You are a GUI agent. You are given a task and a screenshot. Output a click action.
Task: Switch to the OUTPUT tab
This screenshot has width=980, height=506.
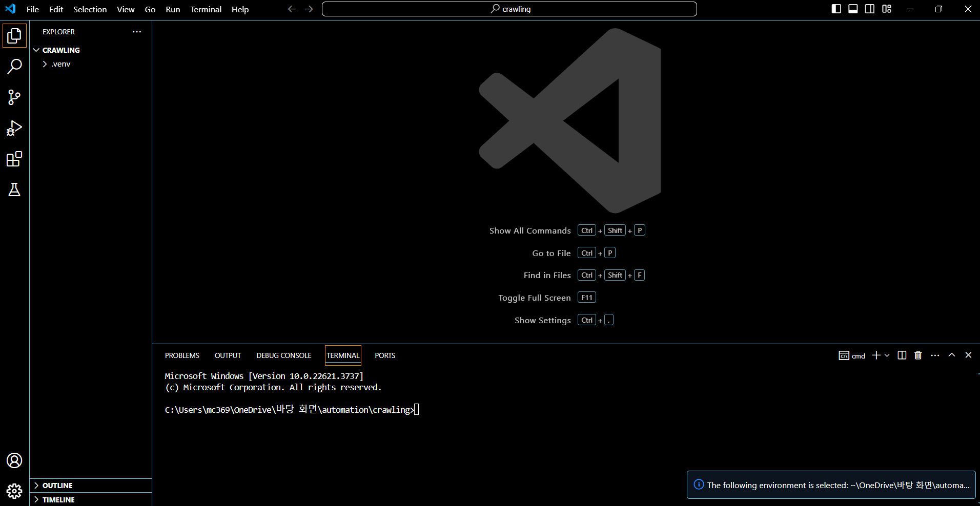[228, 355]
